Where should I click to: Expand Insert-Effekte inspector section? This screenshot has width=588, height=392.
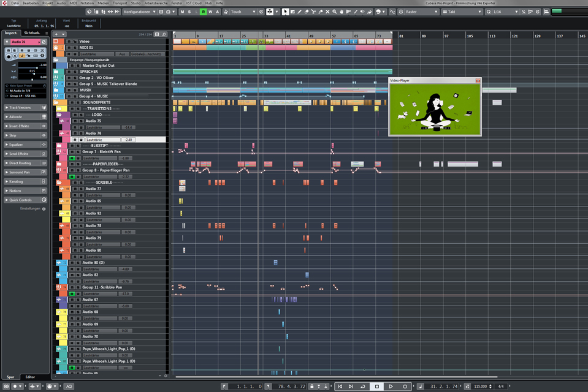(25, 126)
